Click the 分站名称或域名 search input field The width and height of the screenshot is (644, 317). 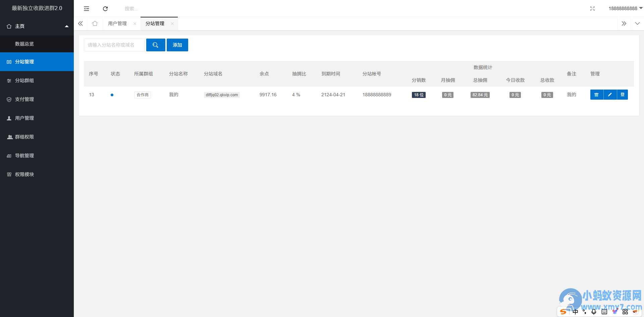114,45
